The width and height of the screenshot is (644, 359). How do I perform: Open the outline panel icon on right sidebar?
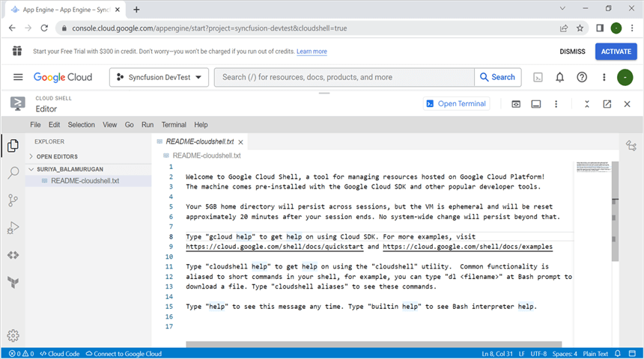pyautogui.click(x=631, y=146)
